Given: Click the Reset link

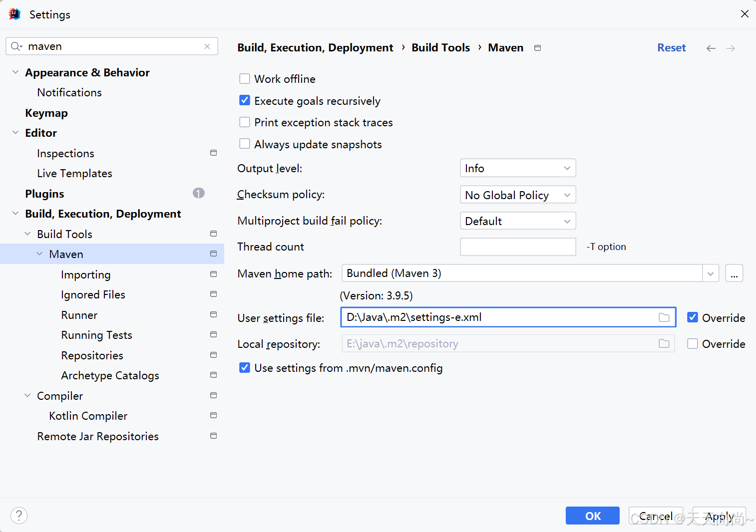Looking at the screenshot, I should pyautogui.click(x=671, y=48).
